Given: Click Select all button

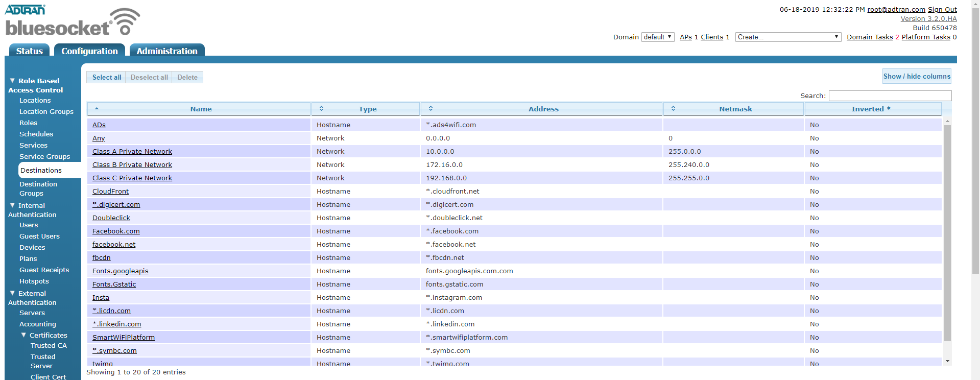Looking at the screenshot, I should 107,77.
